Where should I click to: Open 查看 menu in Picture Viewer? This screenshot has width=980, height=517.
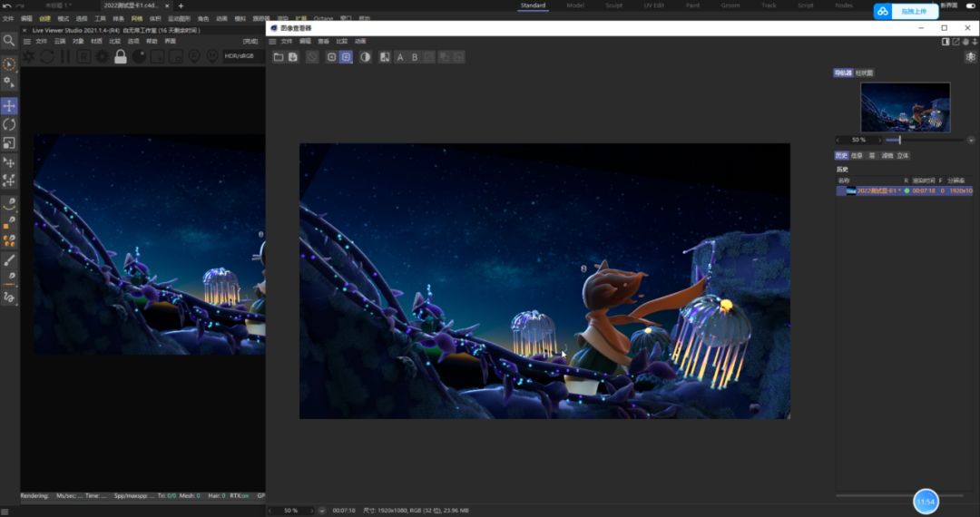[x=323, y=41]
